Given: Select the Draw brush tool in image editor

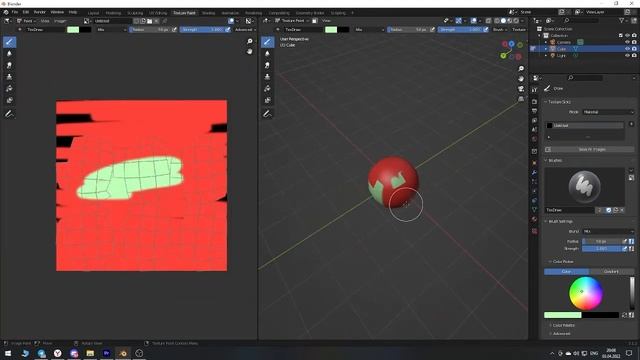Looking at the screenshot, I should coord(9,42).
